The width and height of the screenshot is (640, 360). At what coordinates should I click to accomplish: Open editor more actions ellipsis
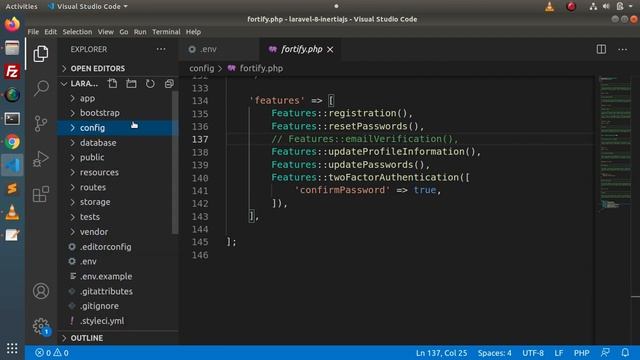click(x=622, y=49)
